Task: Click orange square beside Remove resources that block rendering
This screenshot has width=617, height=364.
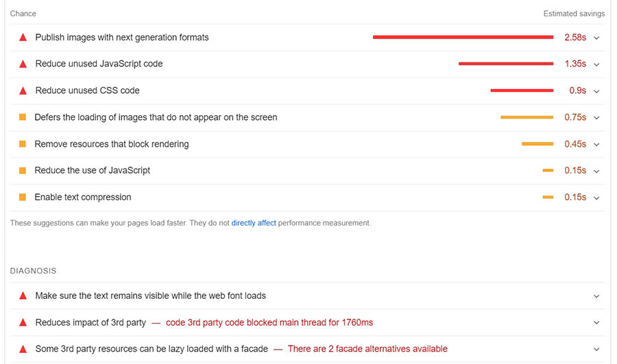Action: coord(23,144)
